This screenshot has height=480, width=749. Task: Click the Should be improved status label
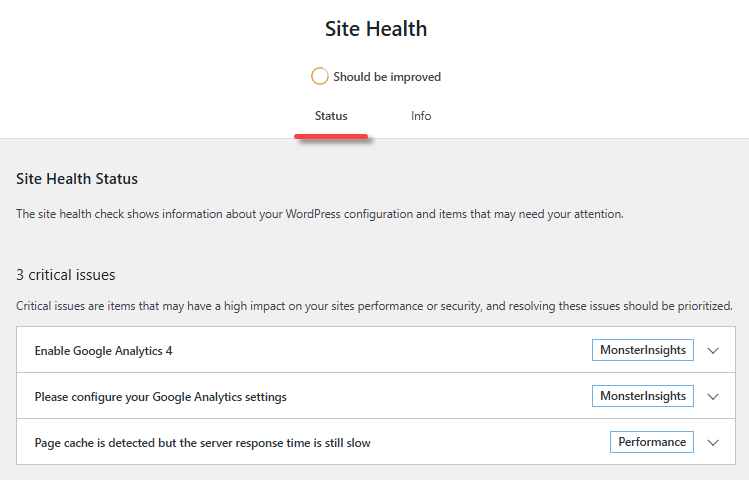click(387, 77)
